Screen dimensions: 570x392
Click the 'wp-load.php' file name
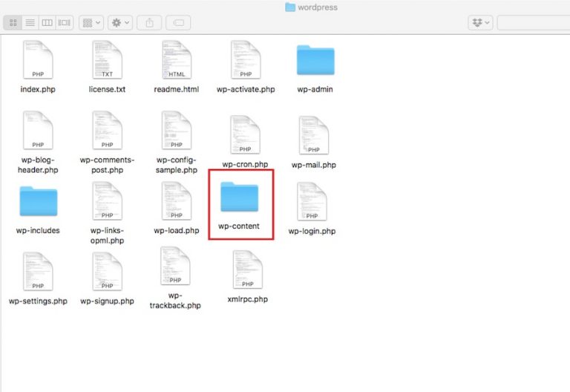(x=177, y=231)
